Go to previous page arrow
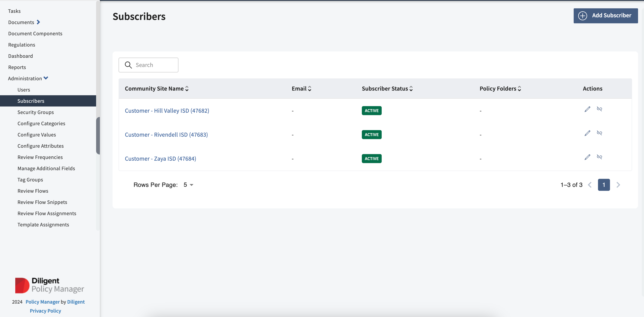The height and width of the screenshot is (317, 644). coord(590,185)
